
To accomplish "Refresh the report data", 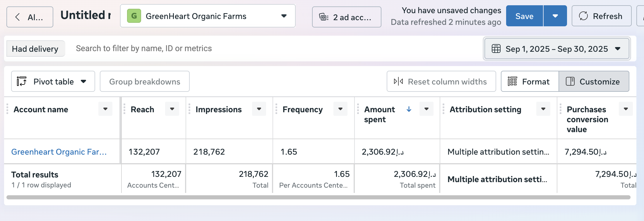I will (601, 16).
